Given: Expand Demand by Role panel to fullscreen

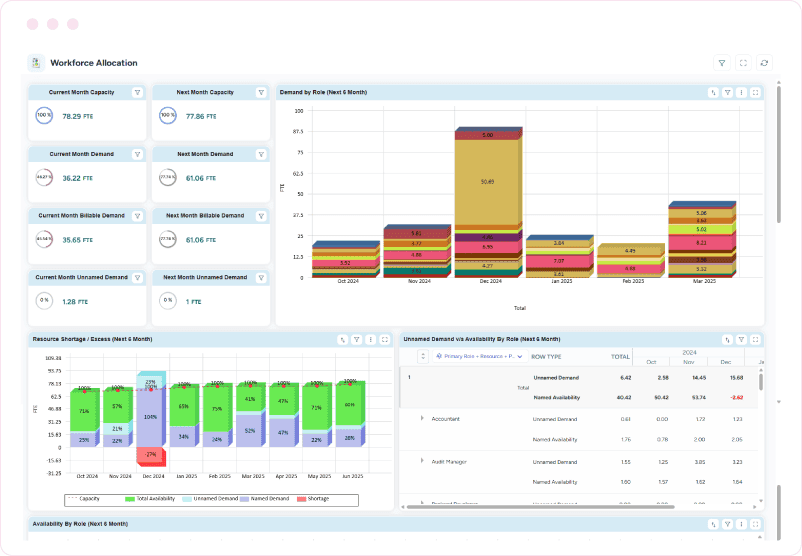Looking at the screenshot, I should click(x=755, y=93).
